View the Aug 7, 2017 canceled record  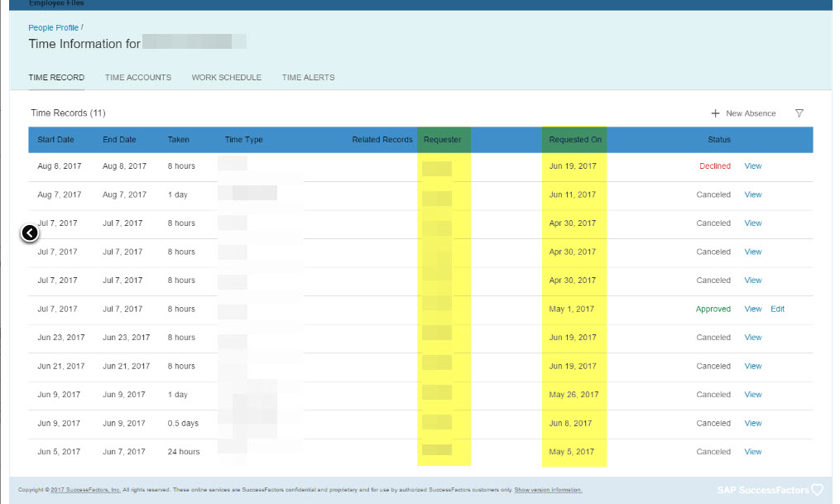pyautogui.click(x=752, y=194)
